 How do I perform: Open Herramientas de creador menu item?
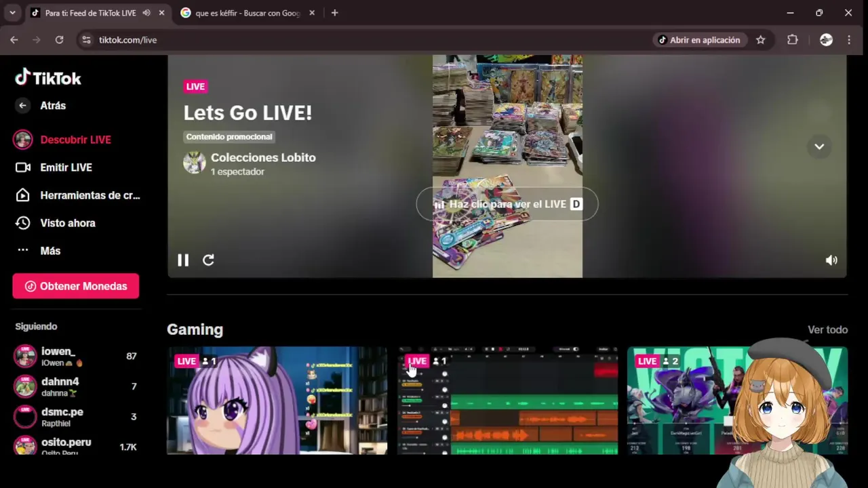[x=90, y=195]
